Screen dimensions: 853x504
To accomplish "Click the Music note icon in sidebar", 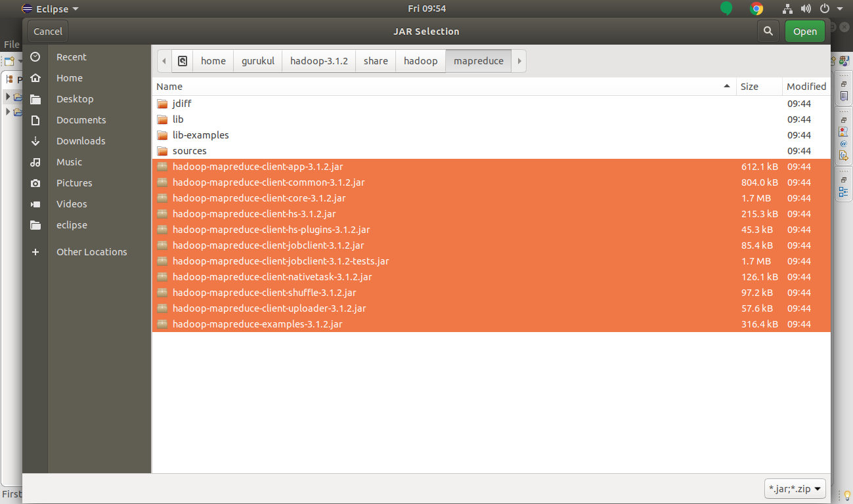I will coord(35,162).
